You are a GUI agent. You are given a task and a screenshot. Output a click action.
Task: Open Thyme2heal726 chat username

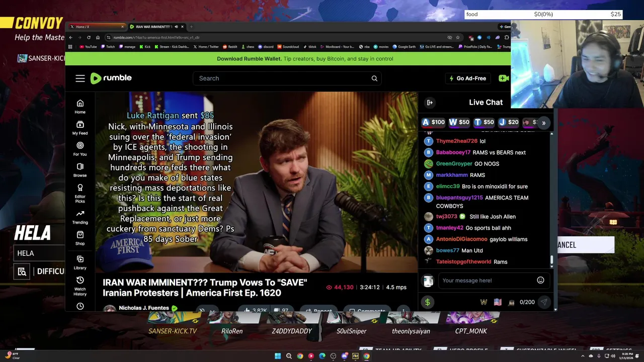click(456, 141)
